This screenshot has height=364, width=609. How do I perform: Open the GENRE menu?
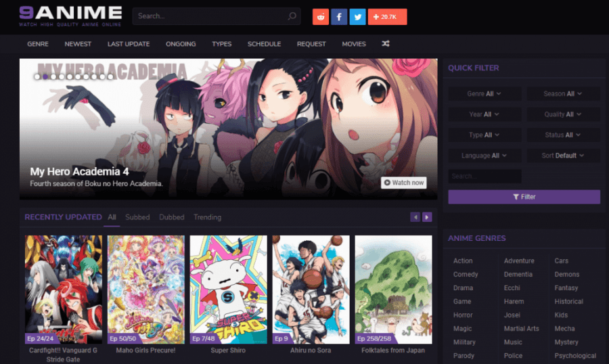[38, 44]
